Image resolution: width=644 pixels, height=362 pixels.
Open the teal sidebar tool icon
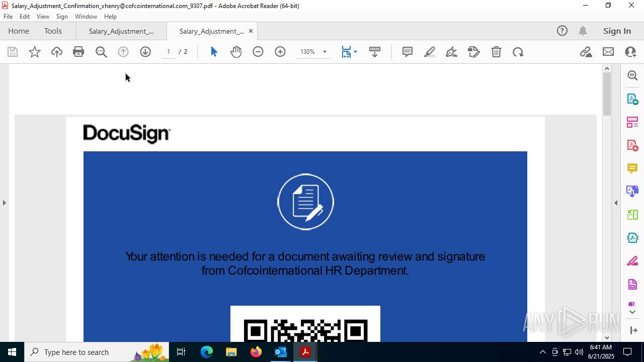632,238
